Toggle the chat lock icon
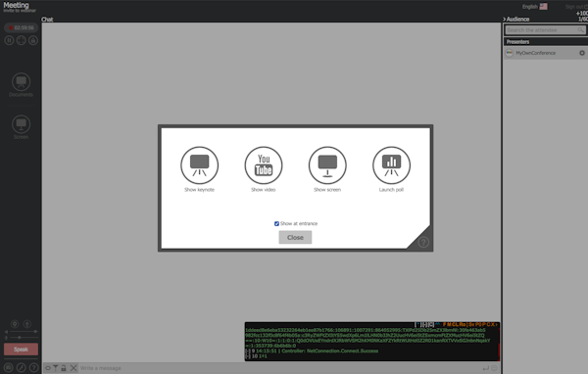This screenshot has width=588, height=374. pos(64,368)
